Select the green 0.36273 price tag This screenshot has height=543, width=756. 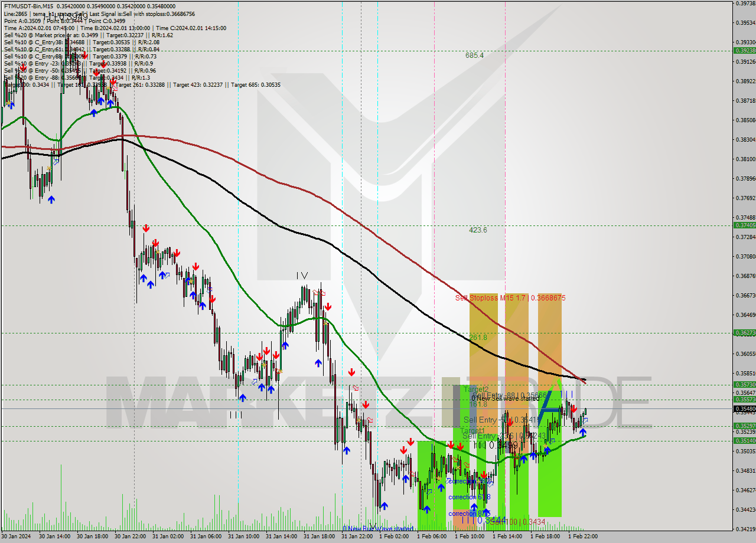point(744,333)
